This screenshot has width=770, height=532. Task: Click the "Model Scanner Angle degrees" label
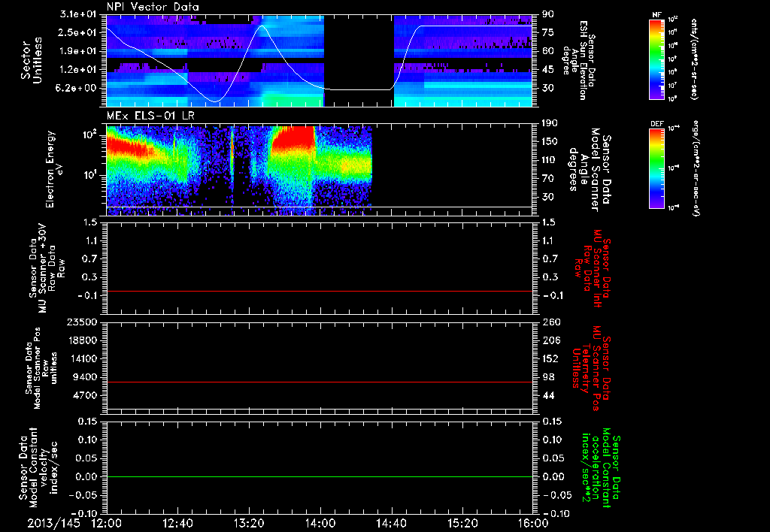click(x=589, y=169)
